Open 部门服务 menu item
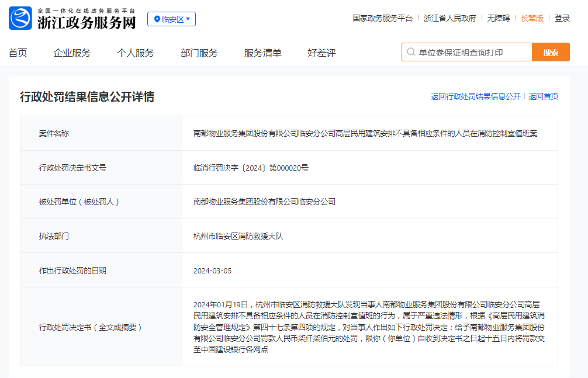The image size is (588, 378). (199, 53)
